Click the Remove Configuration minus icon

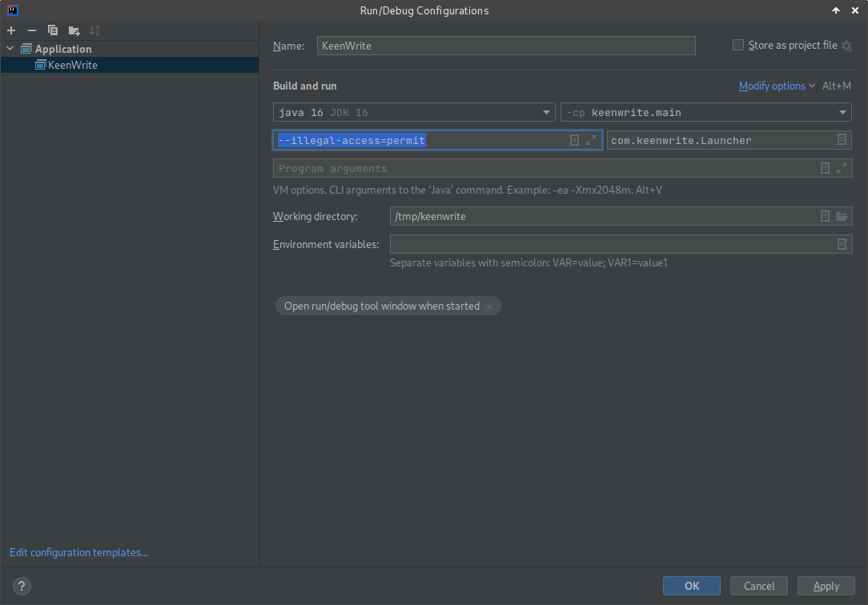click(x=32, y=30)
